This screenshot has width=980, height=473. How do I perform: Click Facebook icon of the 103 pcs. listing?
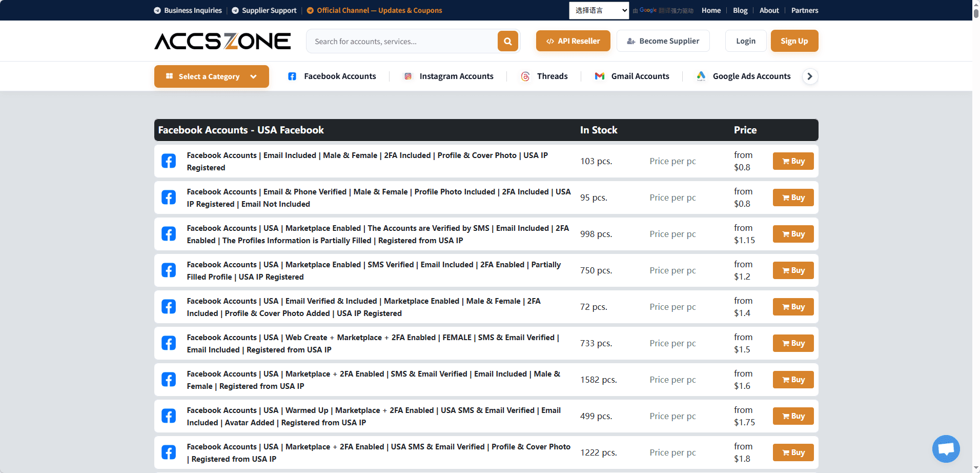pyautogui.click(x=169, y=161)
